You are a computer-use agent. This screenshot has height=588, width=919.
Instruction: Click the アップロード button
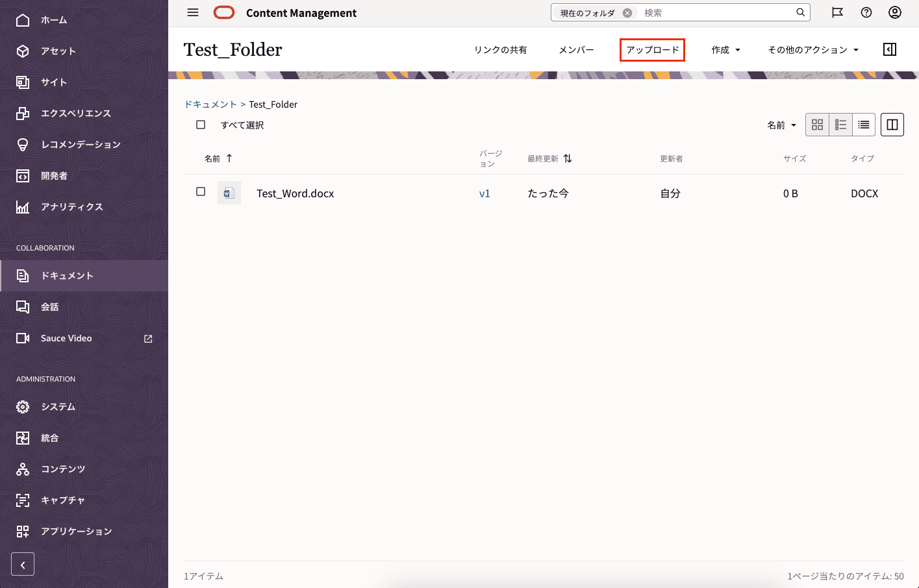652,50
